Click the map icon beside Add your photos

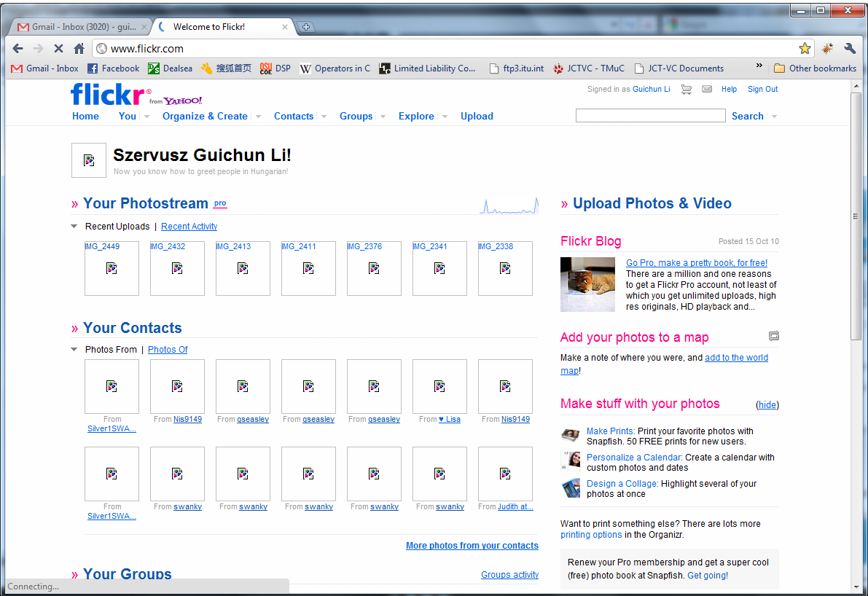774,336
